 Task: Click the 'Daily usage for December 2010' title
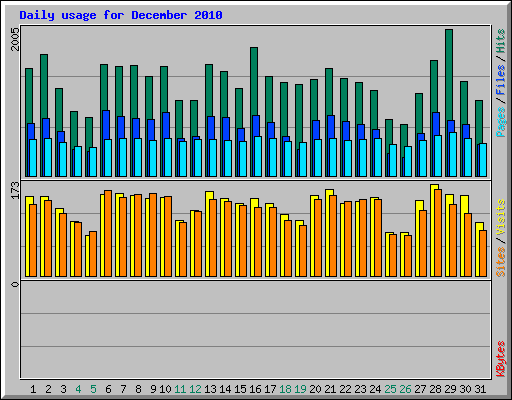pyautogui.click(x=121, y=15)
